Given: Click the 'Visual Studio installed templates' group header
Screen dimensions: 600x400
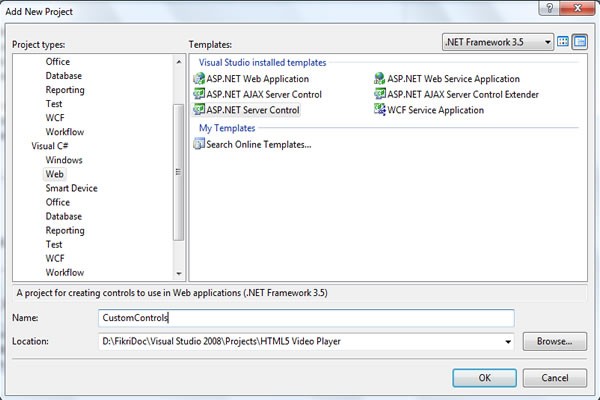Looking at the screenshot, I should pos(262,62).
